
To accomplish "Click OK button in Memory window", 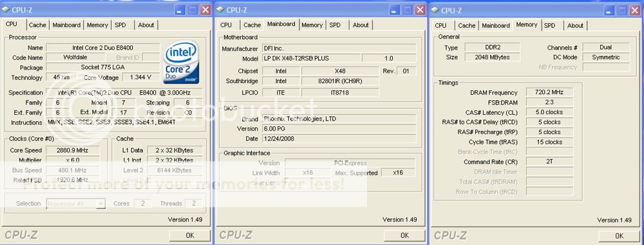I will click(x=619, y=236).
